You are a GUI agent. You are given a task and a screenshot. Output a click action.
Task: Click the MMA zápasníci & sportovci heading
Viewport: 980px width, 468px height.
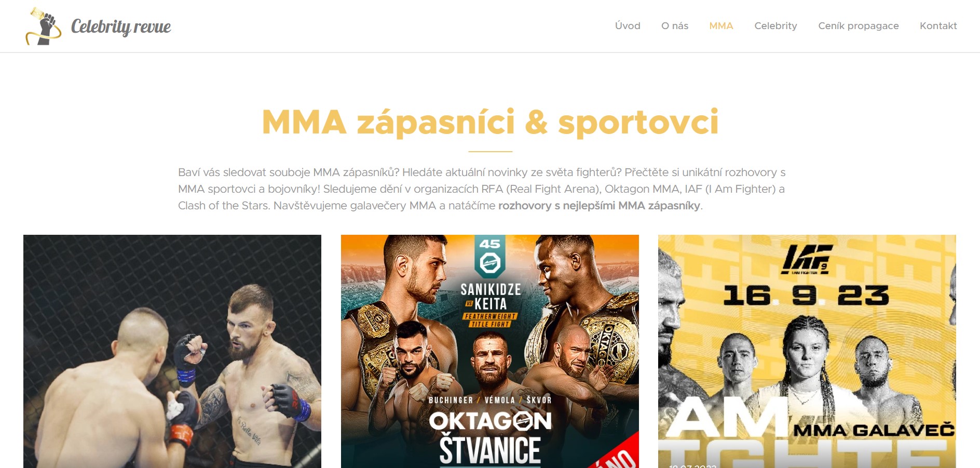(x=490, y=122)
